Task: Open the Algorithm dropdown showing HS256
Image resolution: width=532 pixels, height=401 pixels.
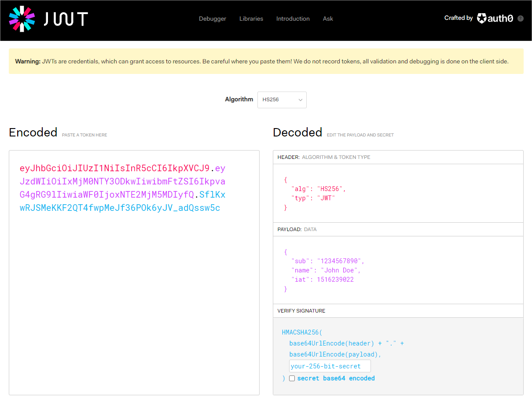Action: pos(282,100)
